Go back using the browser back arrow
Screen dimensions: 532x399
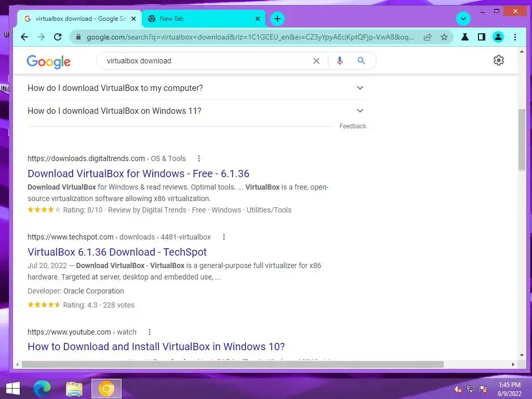24,37
